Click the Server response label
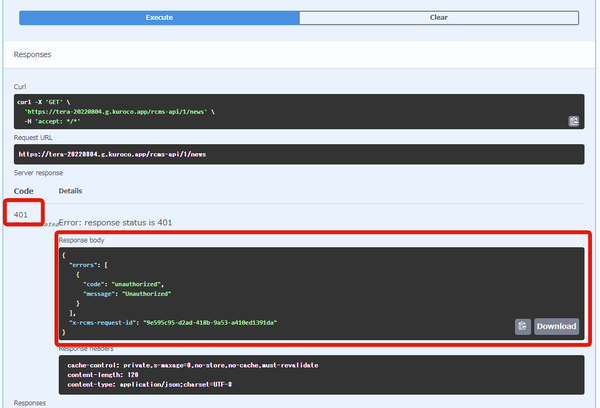Image resolution: width=600 pixels, height=408 pixels. (38, 173)
